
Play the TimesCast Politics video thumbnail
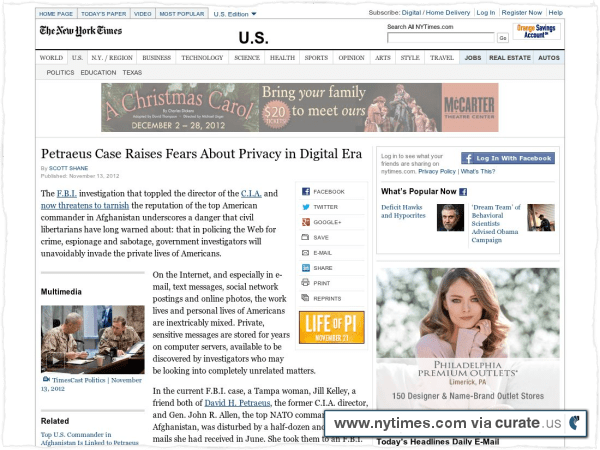click(x=93, y=339)
